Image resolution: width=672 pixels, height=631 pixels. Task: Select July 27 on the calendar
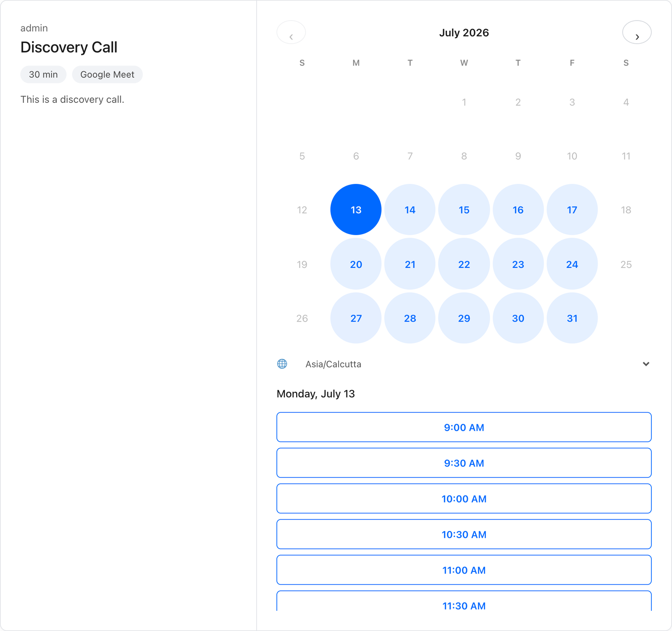click(356, 318)
